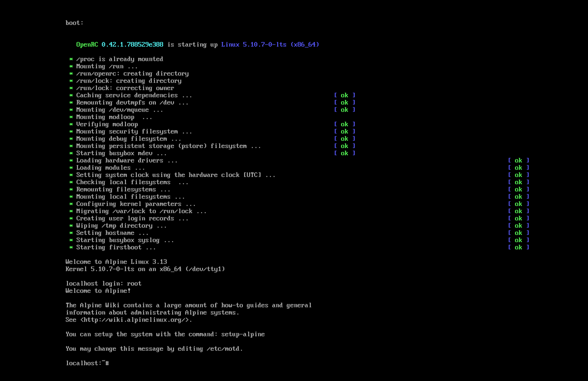Select the OpenRC 0.42.1.788529e388 version text
Screen dimensions: 588x381
120,44
